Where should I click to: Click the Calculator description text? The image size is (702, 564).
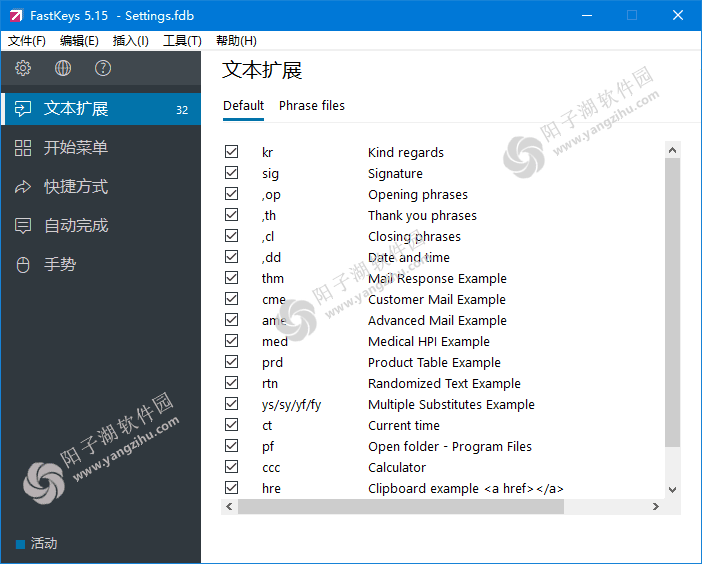[397, 468]
